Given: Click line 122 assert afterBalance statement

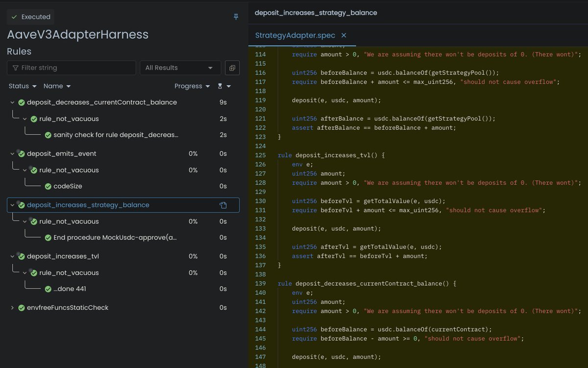Looking at the screenshot, I should [374, 127].
